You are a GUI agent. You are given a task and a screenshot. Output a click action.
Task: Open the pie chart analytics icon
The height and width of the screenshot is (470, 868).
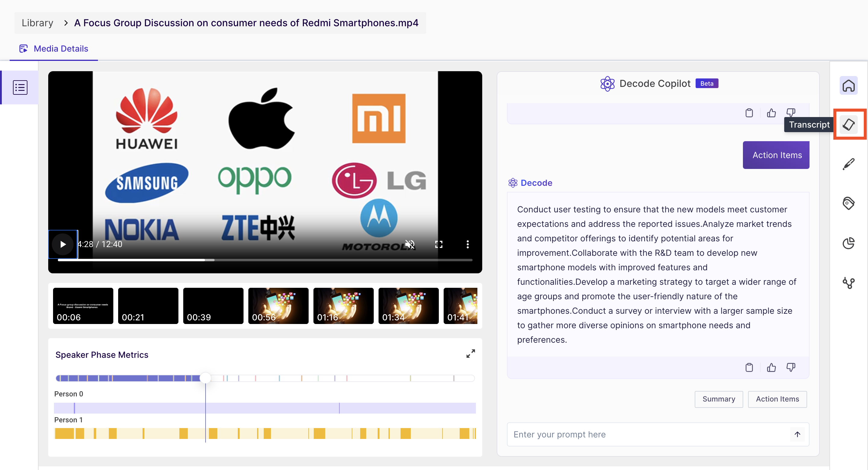click(x=848, y=243)
